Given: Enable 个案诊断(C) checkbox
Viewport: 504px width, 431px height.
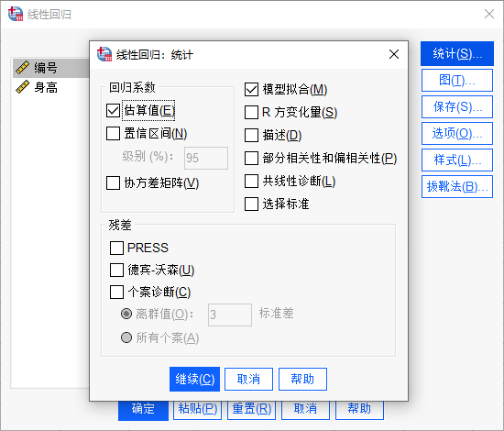Looking at the screenshot, I should [116, 292].
